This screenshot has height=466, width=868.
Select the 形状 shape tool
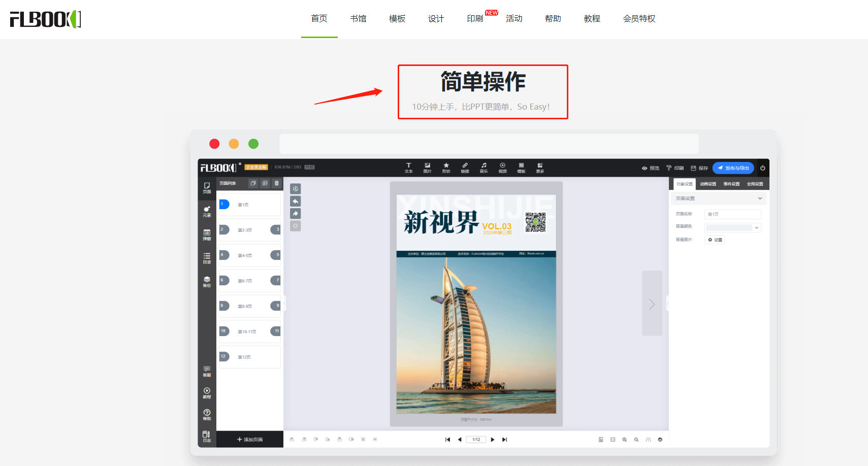click(x=446, y=168)
